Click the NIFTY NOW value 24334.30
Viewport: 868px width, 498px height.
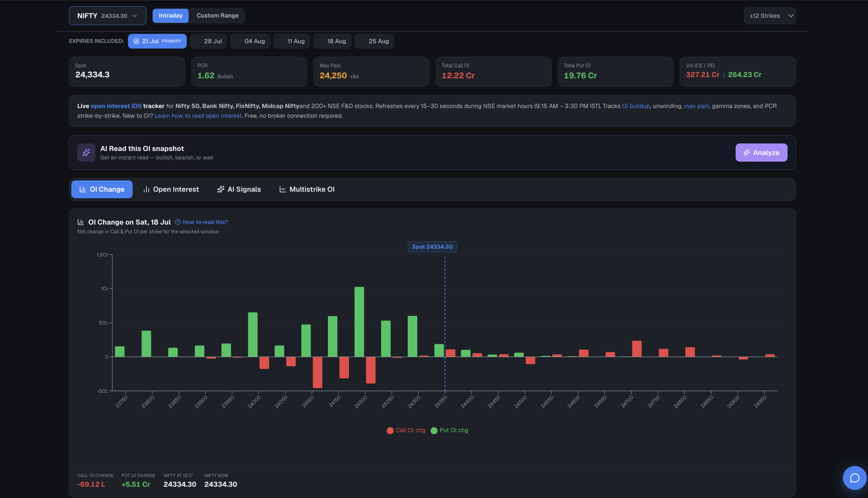[220, 484]
